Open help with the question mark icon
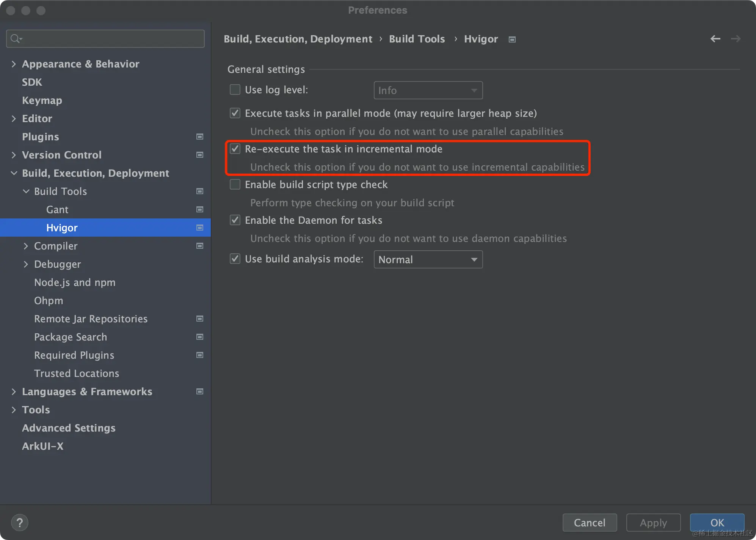Viewport: 756px width, 540px height. point(20,523)
